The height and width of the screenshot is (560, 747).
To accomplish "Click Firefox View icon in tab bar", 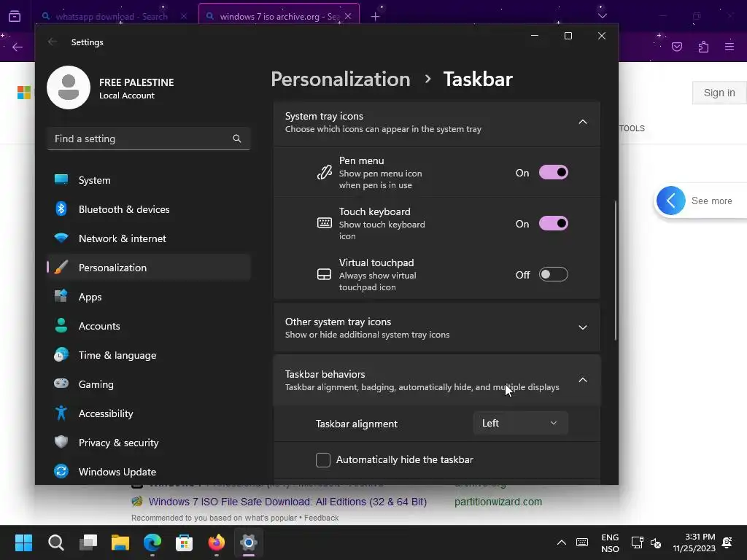I will pos(15,17).
